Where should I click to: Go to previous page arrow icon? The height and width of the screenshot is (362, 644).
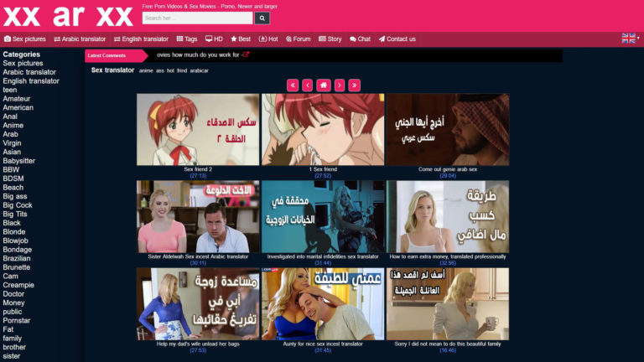(308, 85)
